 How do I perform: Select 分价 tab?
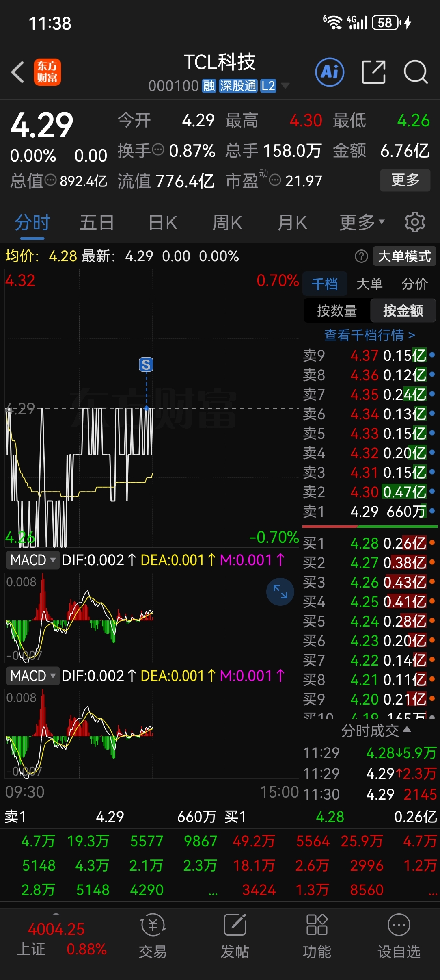tap(415, 284)
